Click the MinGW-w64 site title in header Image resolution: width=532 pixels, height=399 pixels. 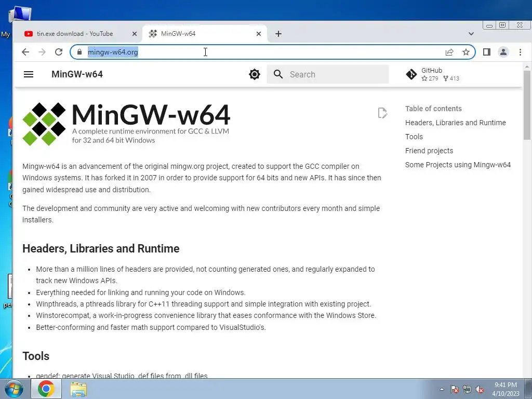point(77,74)
